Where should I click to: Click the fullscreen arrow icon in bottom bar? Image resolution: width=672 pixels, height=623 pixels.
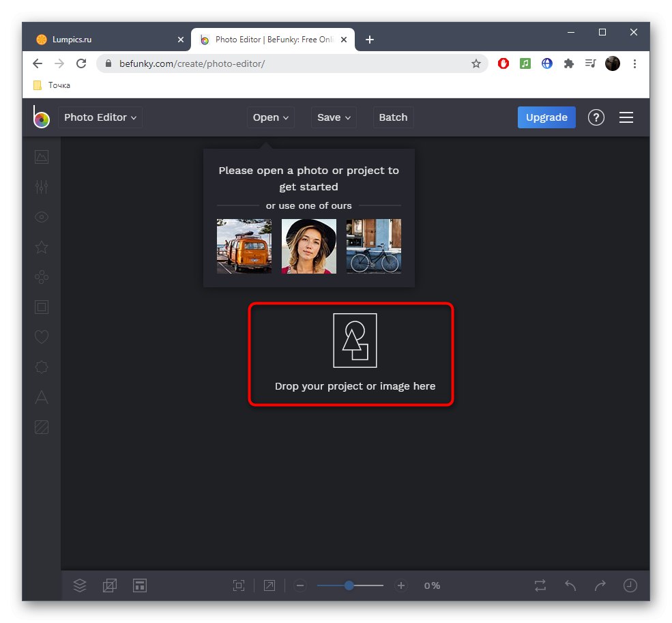point(269,585)
